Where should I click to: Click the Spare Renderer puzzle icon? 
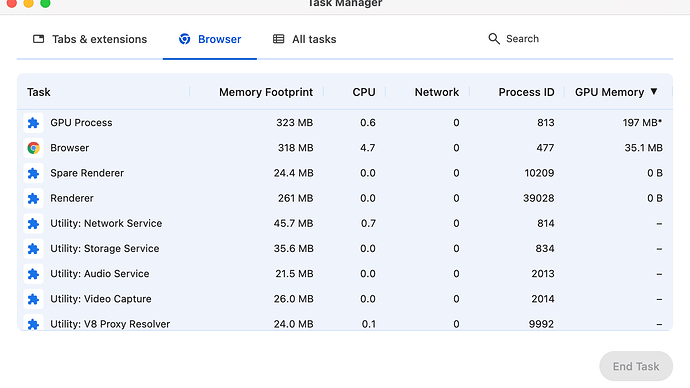(x=33, y=173)
